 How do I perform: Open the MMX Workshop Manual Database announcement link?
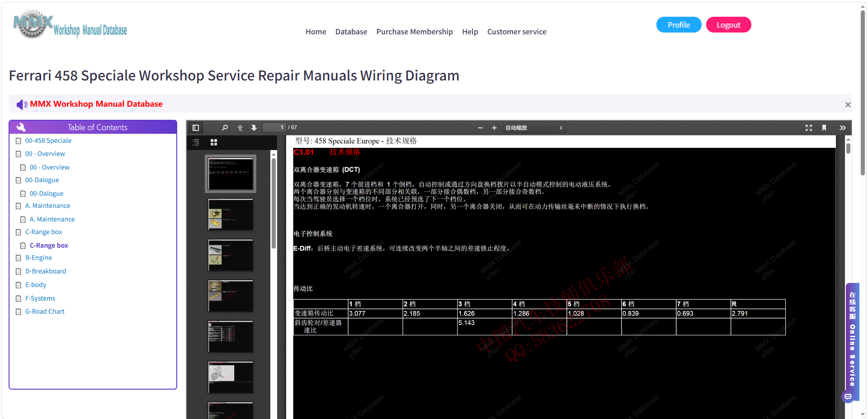click(96, 104)
